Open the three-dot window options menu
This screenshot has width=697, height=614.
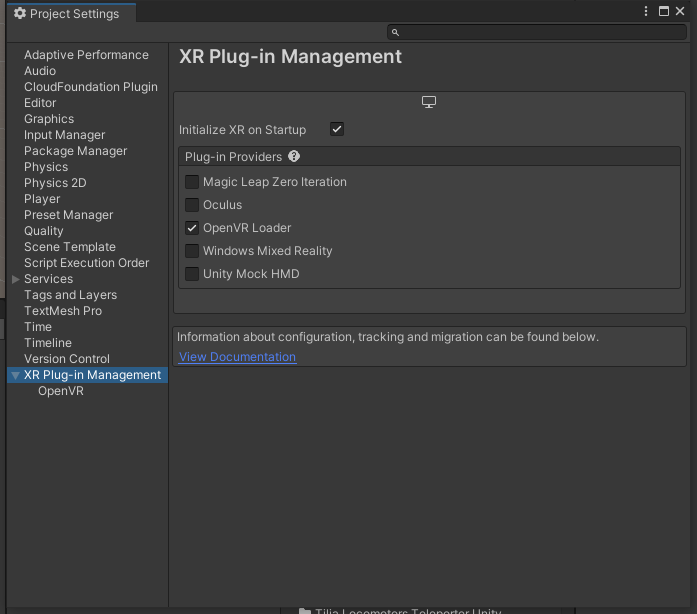[x=646, y=12]
